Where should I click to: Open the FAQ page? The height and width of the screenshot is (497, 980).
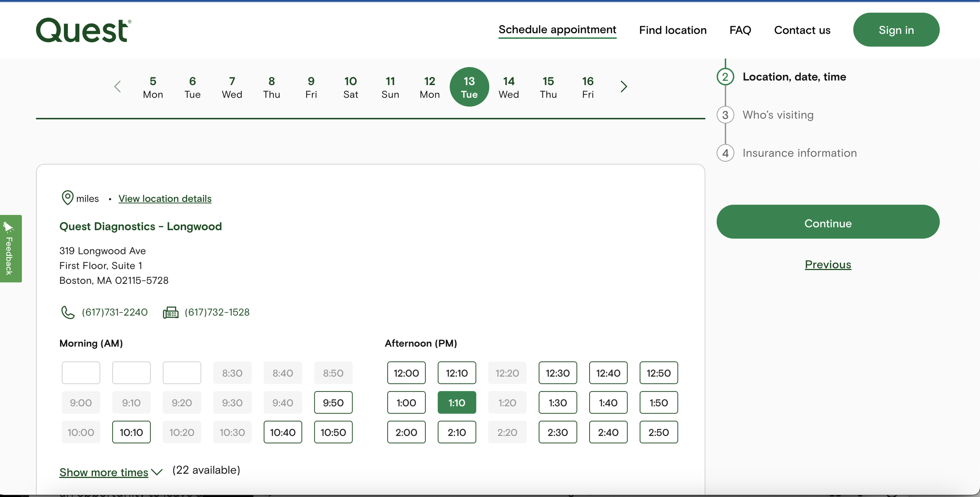point(740,30)
